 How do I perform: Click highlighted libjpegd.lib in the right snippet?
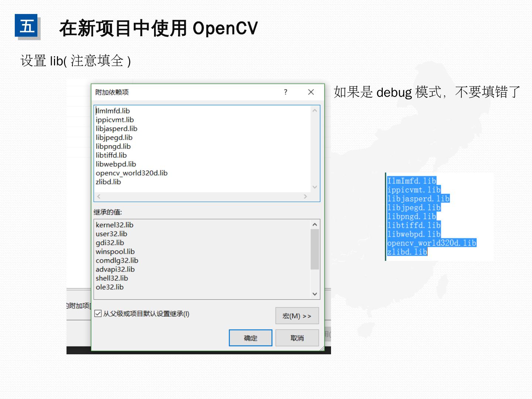click(414, 208)
